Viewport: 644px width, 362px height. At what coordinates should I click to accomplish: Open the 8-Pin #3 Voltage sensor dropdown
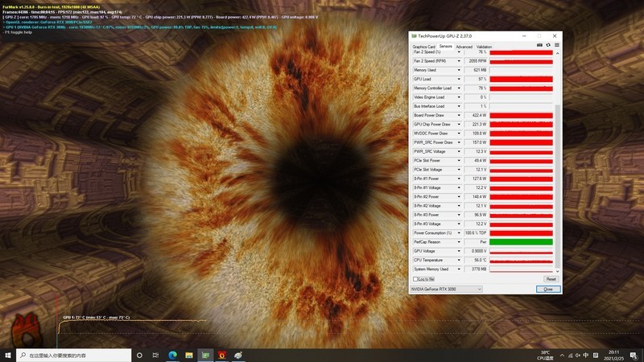(459, 224)
